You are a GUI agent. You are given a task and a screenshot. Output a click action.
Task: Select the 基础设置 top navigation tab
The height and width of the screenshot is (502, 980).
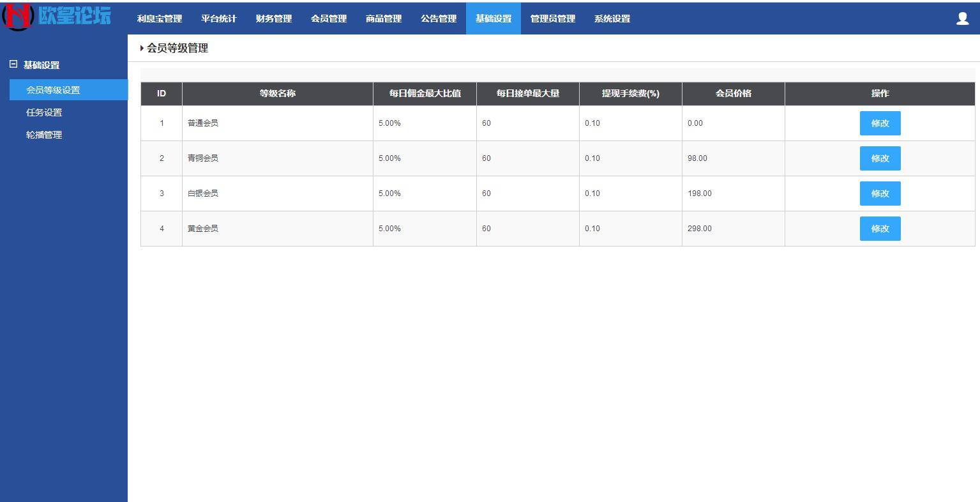point(493,19)
